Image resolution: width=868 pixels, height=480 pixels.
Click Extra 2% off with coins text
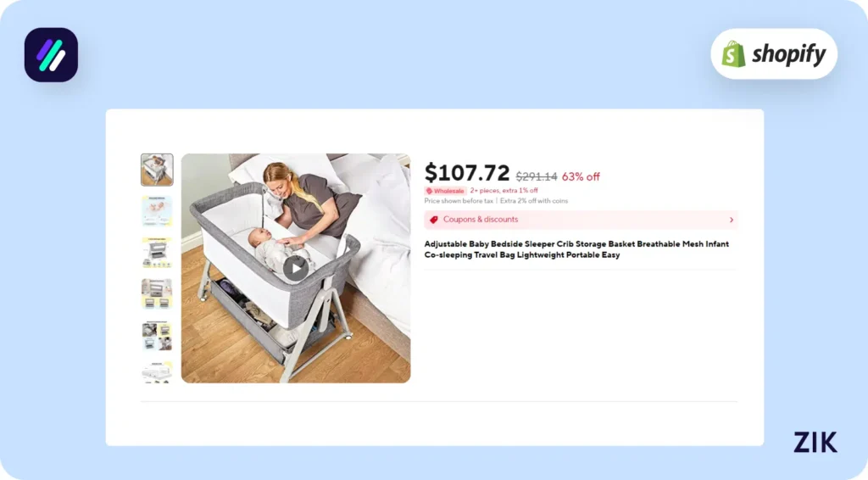534,201
